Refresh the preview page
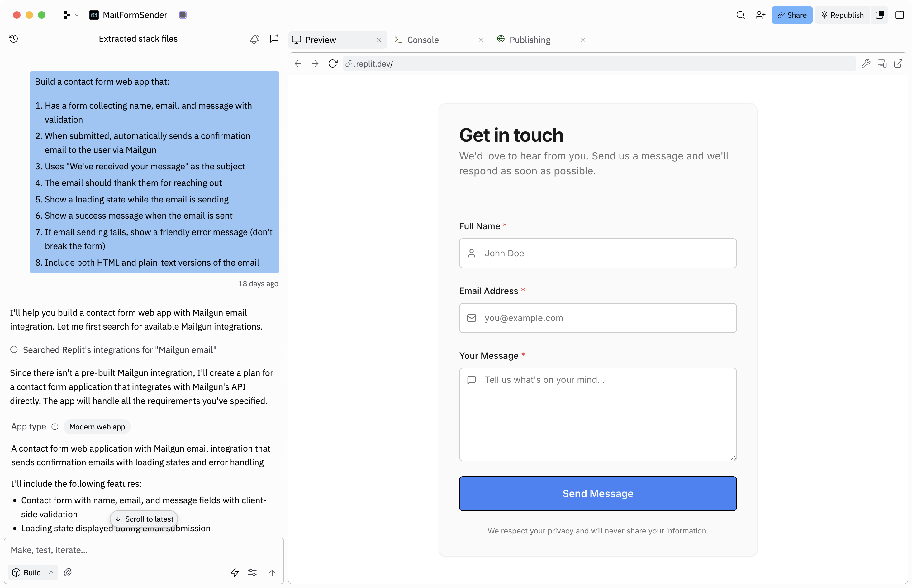The image size is (912, 588). [x=333, y=64]
